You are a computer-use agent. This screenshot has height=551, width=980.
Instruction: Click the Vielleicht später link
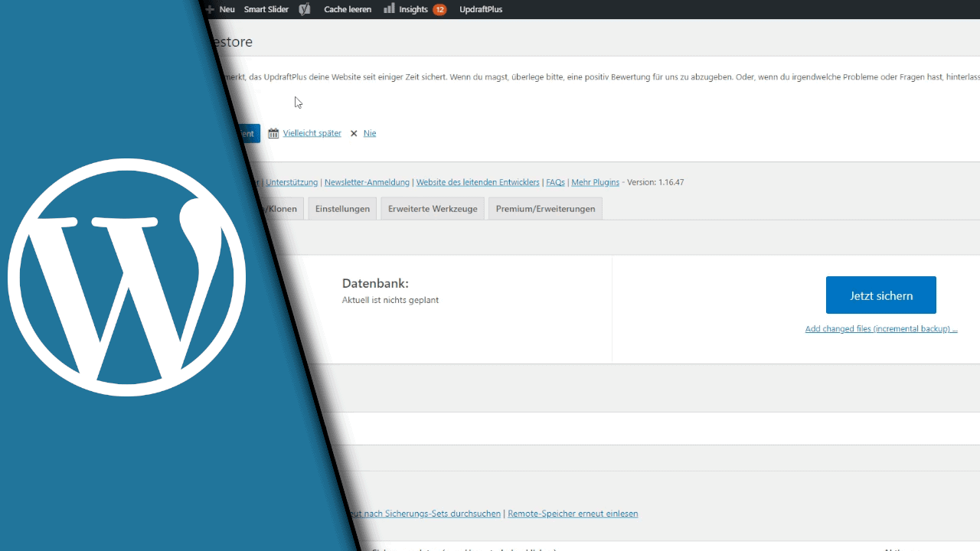(312, 133)
